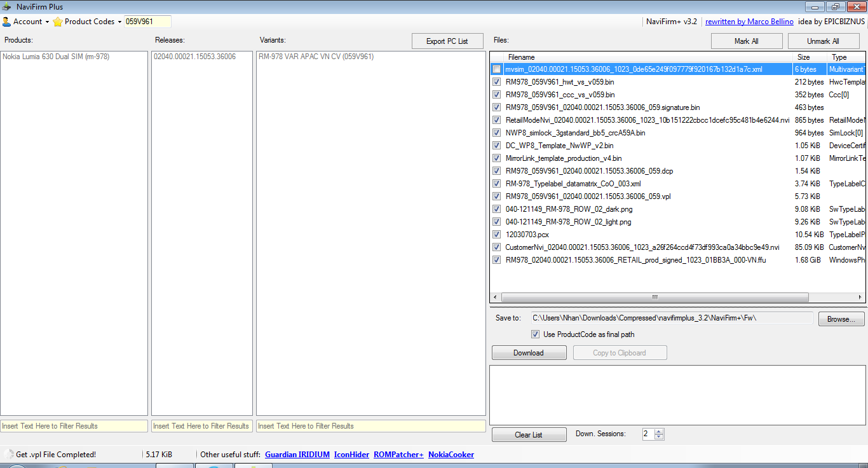Click the Unmark All button
This screenshot has width=868, height=468.
coord(824,41)
